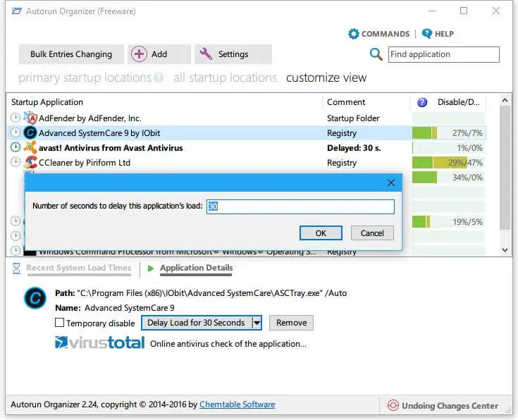The image size is (518, 420).
Task: Select the customize view tab
Action: pos(326,78)
